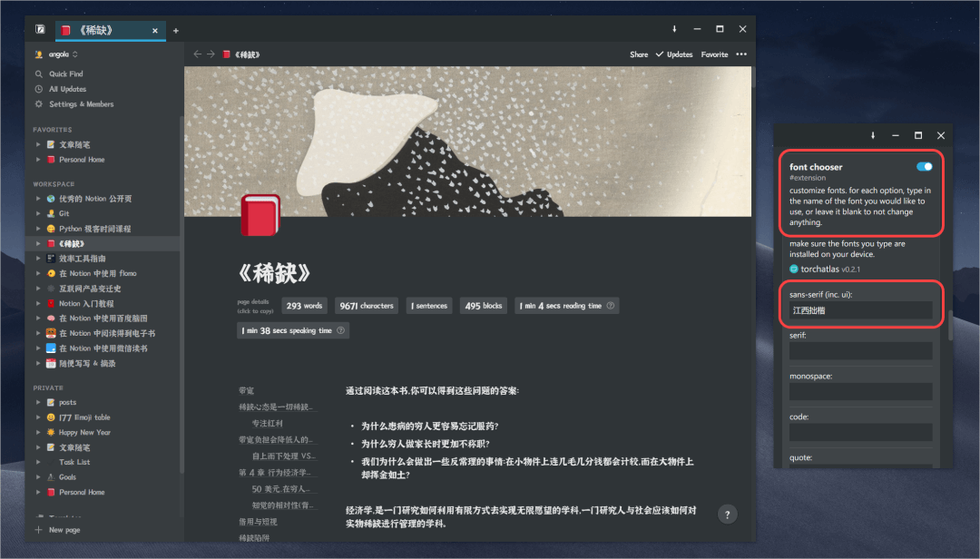Open Settings & Members
This screenshot has width=980, height=559.
[82, 103]
